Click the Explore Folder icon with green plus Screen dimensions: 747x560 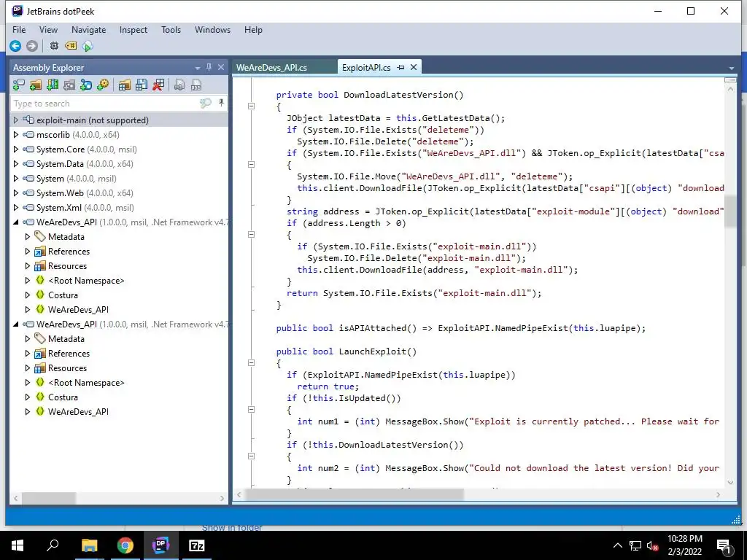coord(36,85)
